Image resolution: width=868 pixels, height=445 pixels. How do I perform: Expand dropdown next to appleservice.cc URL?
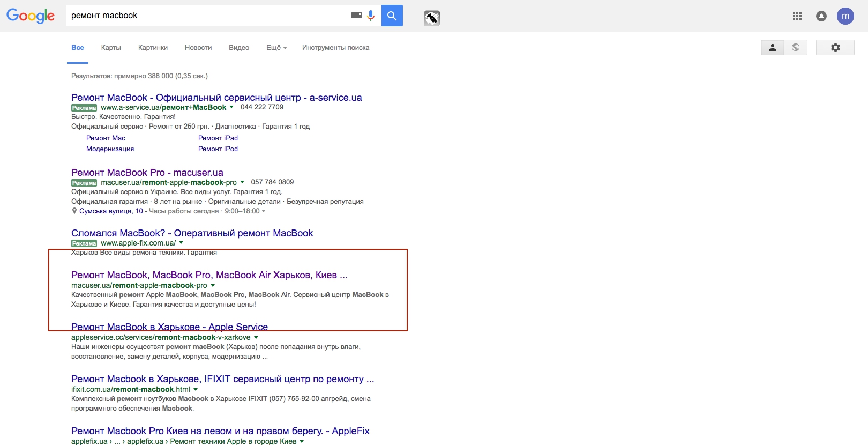tap(256, 338)
